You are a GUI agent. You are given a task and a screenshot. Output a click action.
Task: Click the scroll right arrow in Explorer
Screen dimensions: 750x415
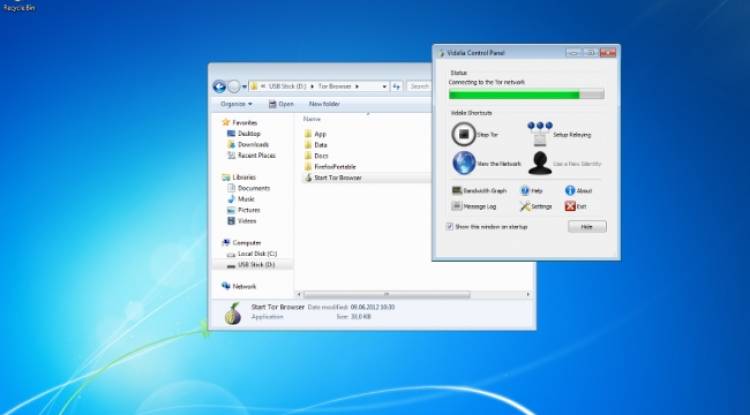(x=528, y=294)
